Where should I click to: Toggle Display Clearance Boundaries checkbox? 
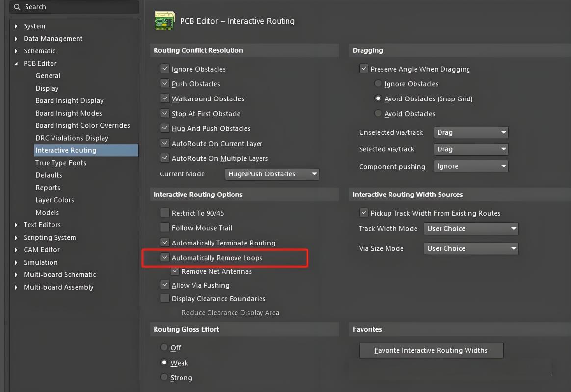(x=165, y=299)
